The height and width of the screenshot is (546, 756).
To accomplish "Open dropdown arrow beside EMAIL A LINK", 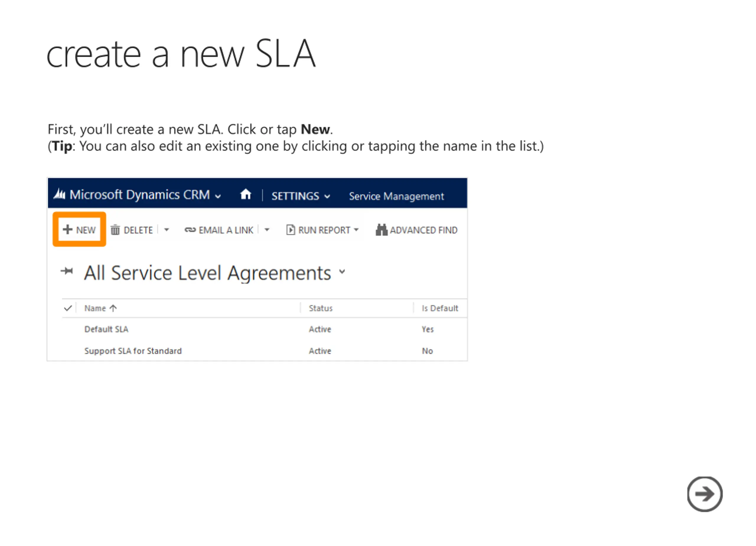I will tap(267, 230).
